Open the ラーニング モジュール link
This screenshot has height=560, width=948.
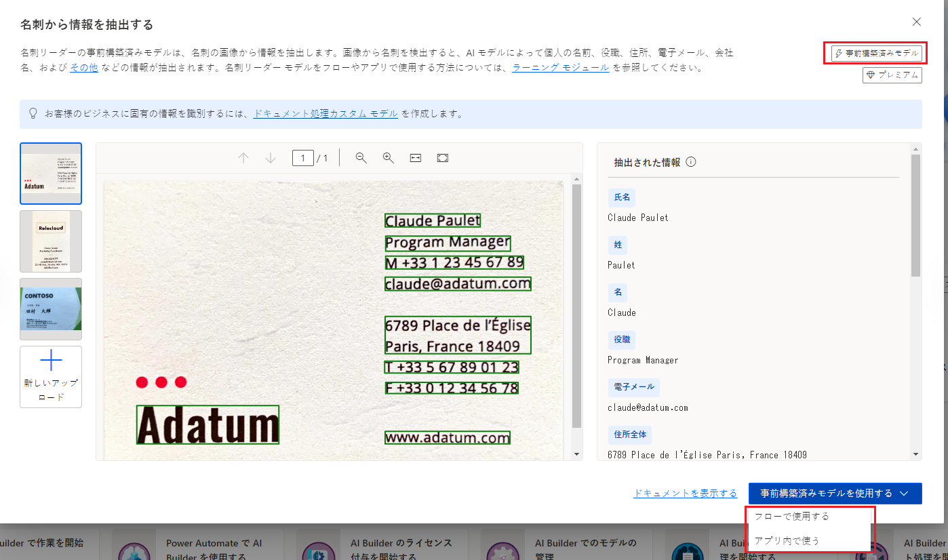pos(561,68)
